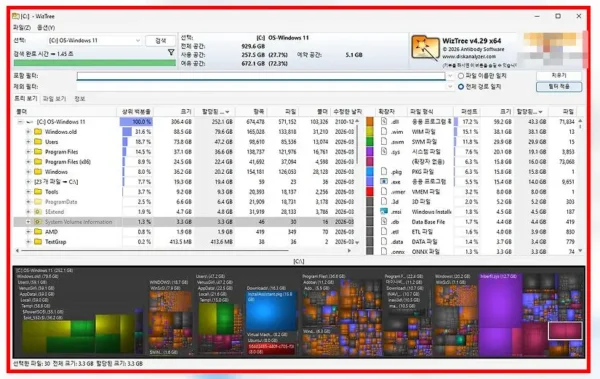This screenshot has width=600, height=379.
Task: Click the WizTree magic wand folder logo
Action: 425,49
